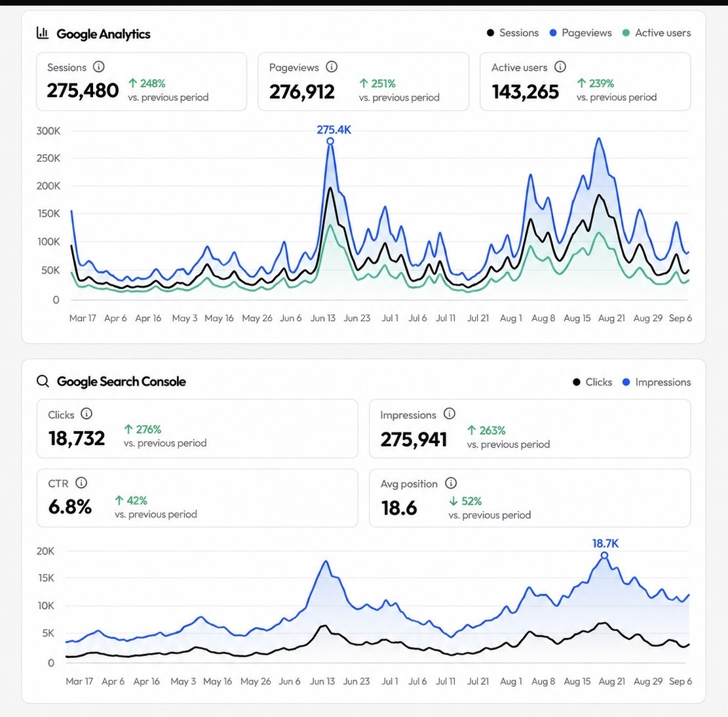Image resolution: width=728 pixels, height=717 pixels.
Task: Click the green up arrow beside 276%
Action: tap(128, 429)
